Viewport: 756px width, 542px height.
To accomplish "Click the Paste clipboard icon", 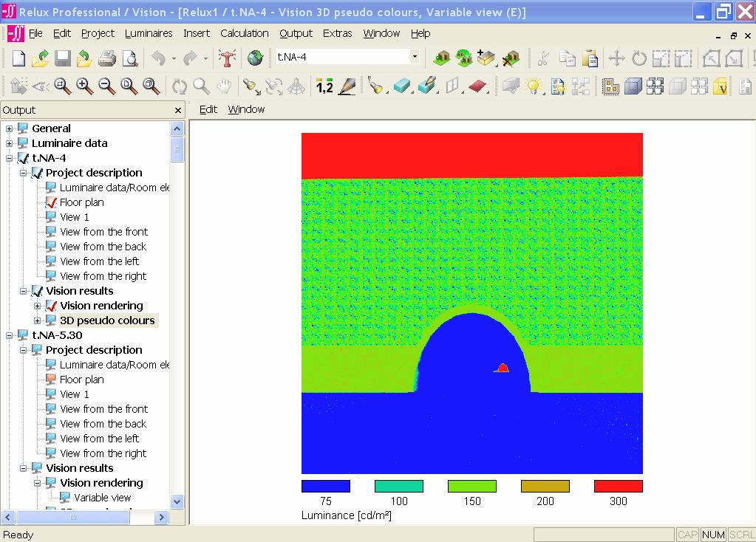I will click(590, 58).
